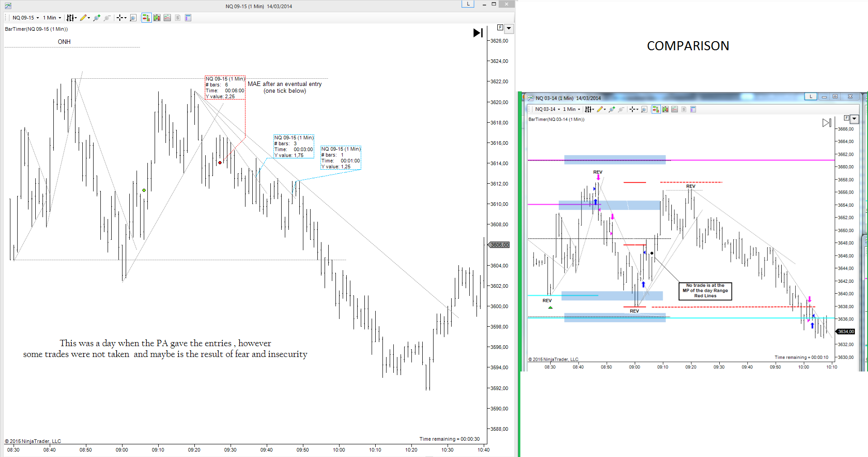Open the indicators icon in NQ 09-15 toolbar
The image size is (868, 457).
pos(167,18)
